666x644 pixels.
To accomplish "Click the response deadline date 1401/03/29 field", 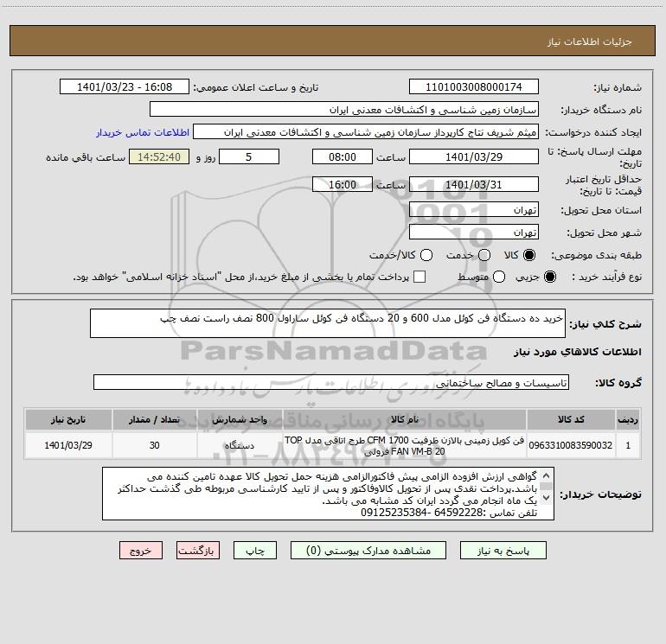I will [474, 157].
